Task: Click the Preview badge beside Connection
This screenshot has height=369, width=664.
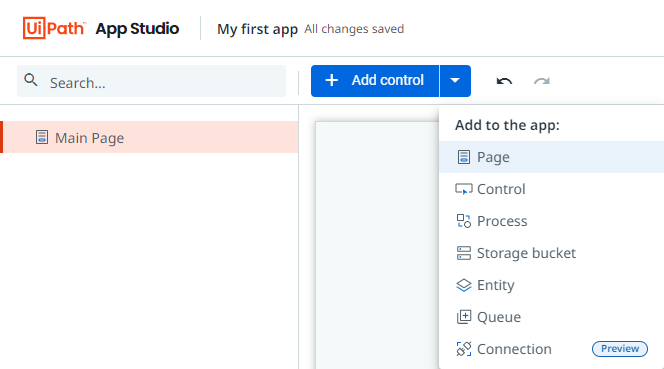Action: point(620,349)
